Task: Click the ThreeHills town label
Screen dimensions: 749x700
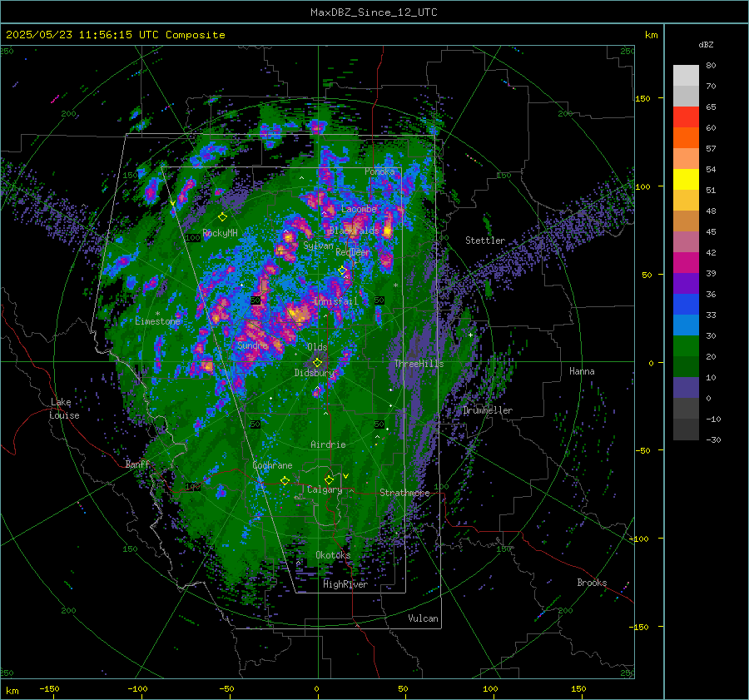Action: point(419,364)
